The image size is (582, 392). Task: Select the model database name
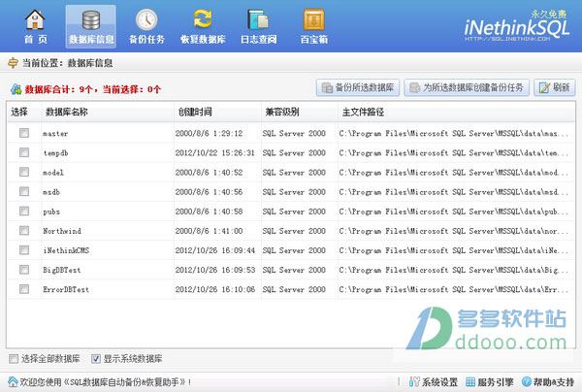[x=53, y=173]
